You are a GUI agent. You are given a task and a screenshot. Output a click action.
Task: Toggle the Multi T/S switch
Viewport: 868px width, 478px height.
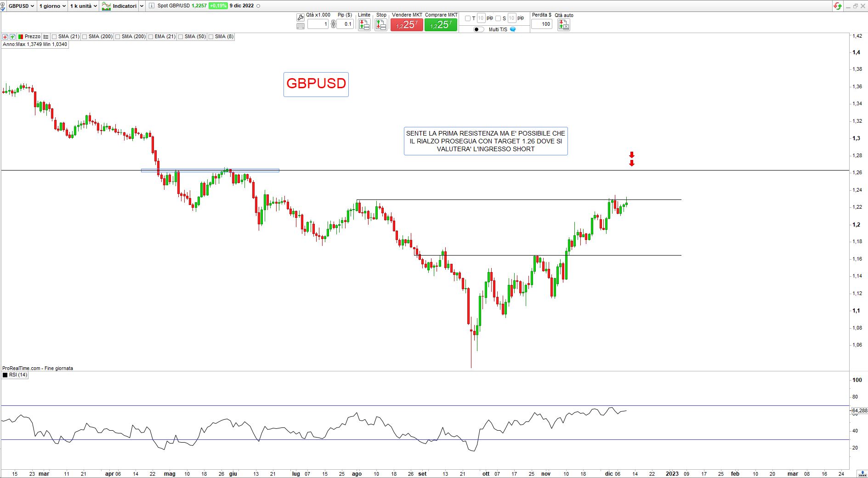(478, 29)
